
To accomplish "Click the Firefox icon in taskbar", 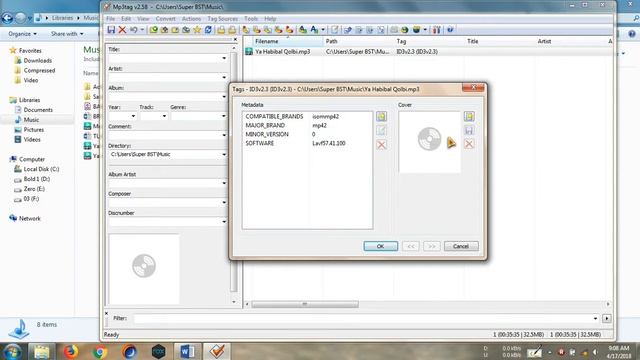I will pos(71,351).
